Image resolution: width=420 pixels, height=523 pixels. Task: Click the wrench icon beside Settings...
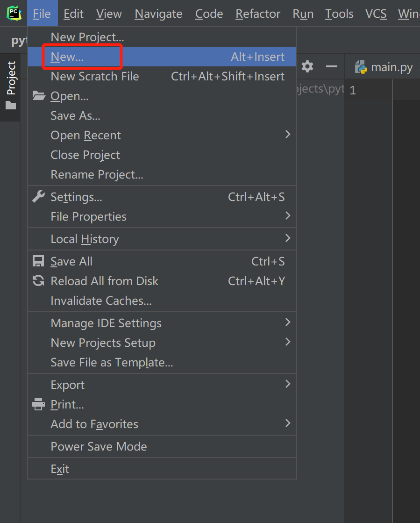tap(38, 196)
